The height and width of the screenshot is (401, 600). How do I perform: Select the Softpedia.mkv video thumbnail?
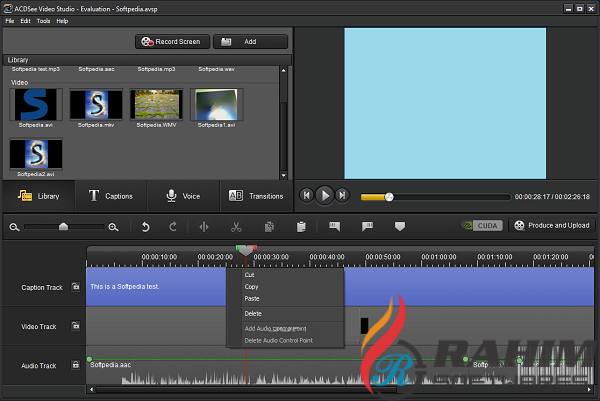[96, 104]
